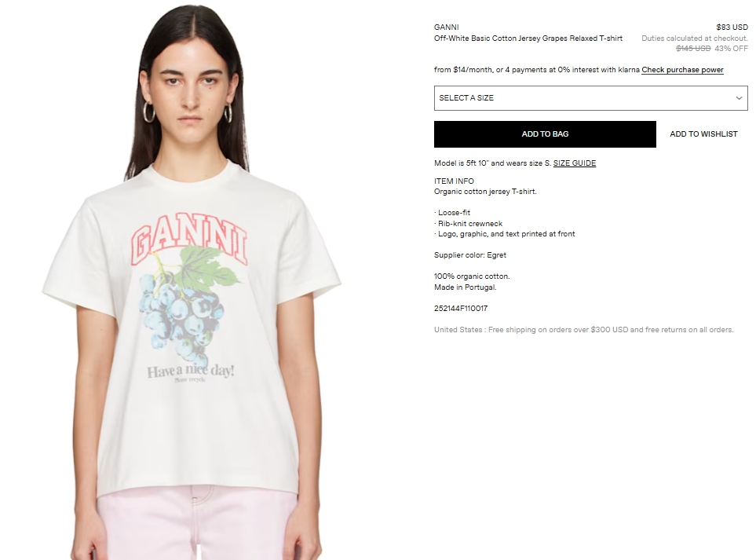
Task: Click the ADD TO BAG button
Action: click(545, 134)
